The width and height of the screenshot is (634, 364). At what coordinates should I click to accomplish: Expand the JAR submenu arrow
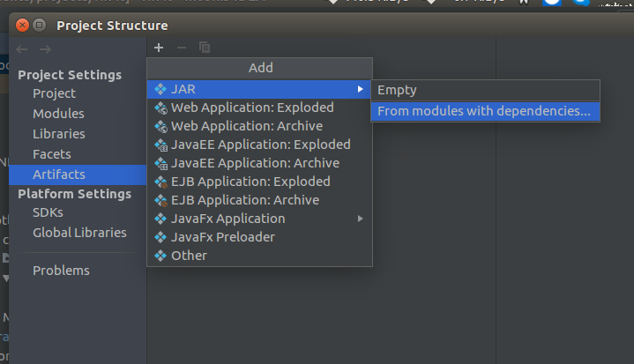coord(360,90)
